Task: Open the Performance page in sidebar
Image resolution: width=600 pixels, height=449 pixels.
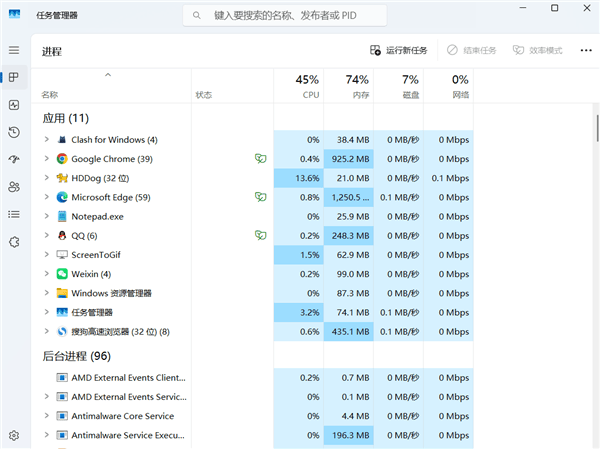Action: coord(14,105)
